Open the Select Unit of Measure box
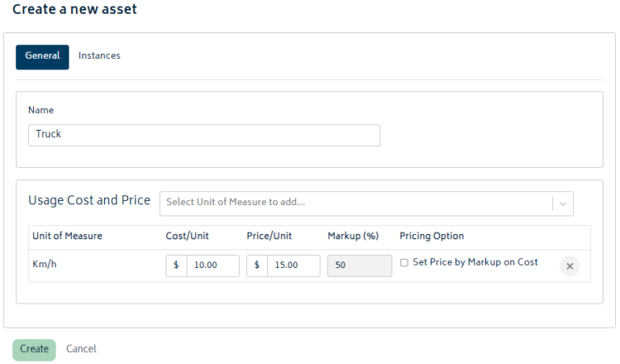This screenshot has height=364, width=620. 355,203
